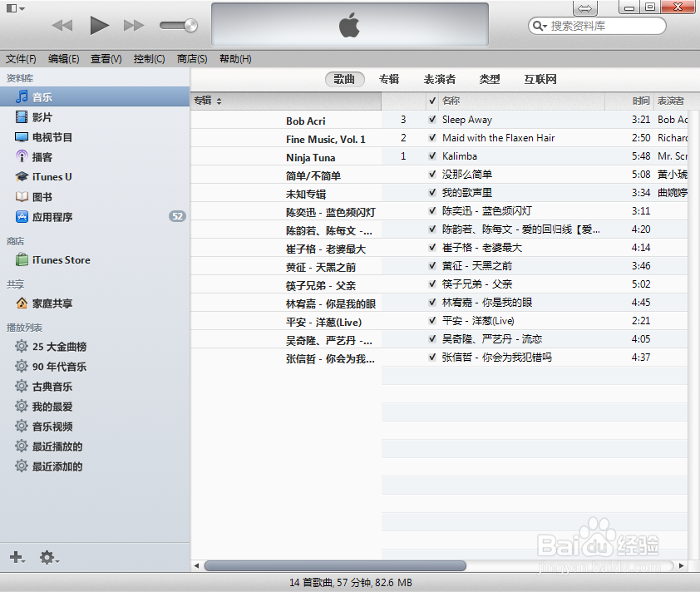Screen dimensions: 700x592
Task: Add a new playlist with plus button
Action: pyautogui.click(x=17, y=557)
